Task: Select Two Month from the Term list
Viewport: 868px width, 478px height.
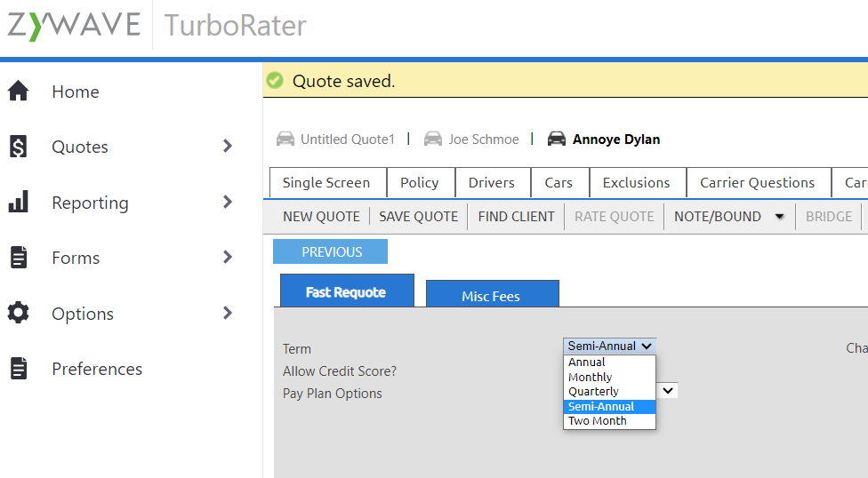Action: click(x=609, y=420)
